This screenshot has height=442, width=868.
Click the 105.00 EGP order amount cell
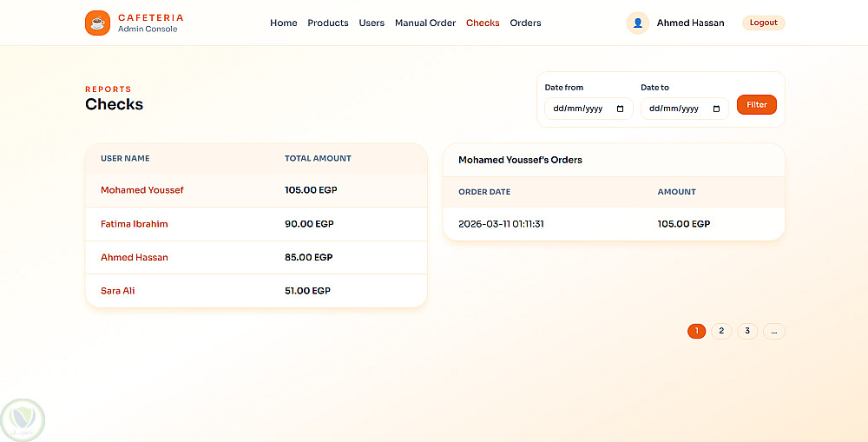(684, 224)
